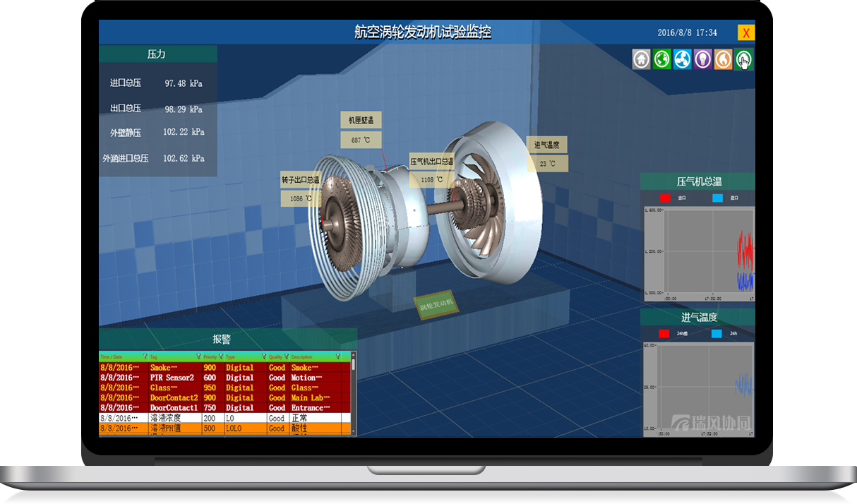Screen dimensions: 857x504
Task: Click blue legend swatch in 进气温度 chart
Action: click(717, 334)
